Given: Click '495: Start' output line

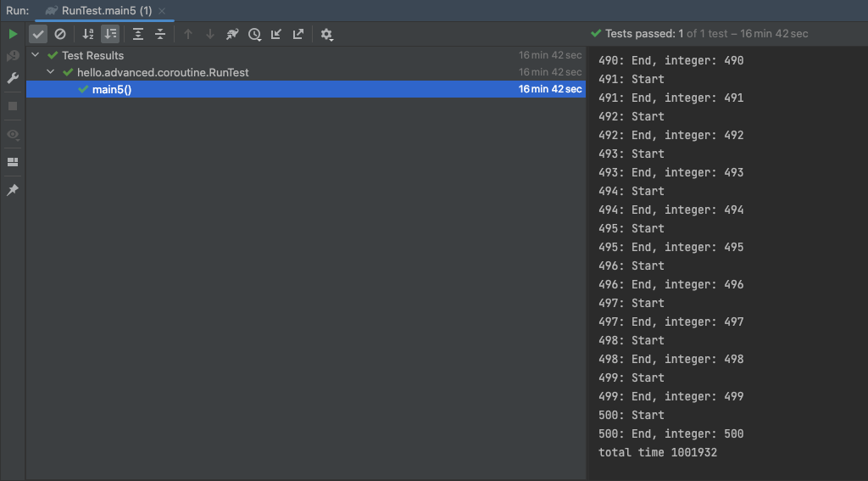Looking at the screenshot, I should point(631,228).
